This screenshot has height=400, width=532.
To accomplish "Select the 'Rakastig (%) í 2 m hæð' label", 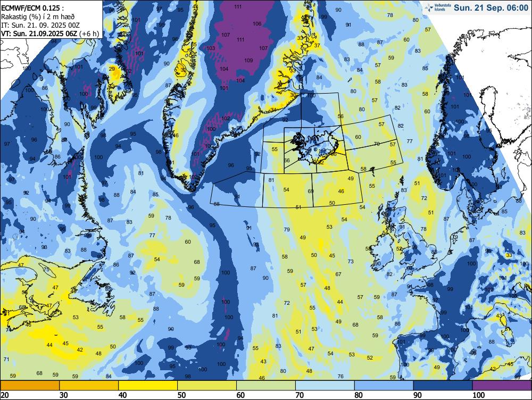I will tap(38, 16).
